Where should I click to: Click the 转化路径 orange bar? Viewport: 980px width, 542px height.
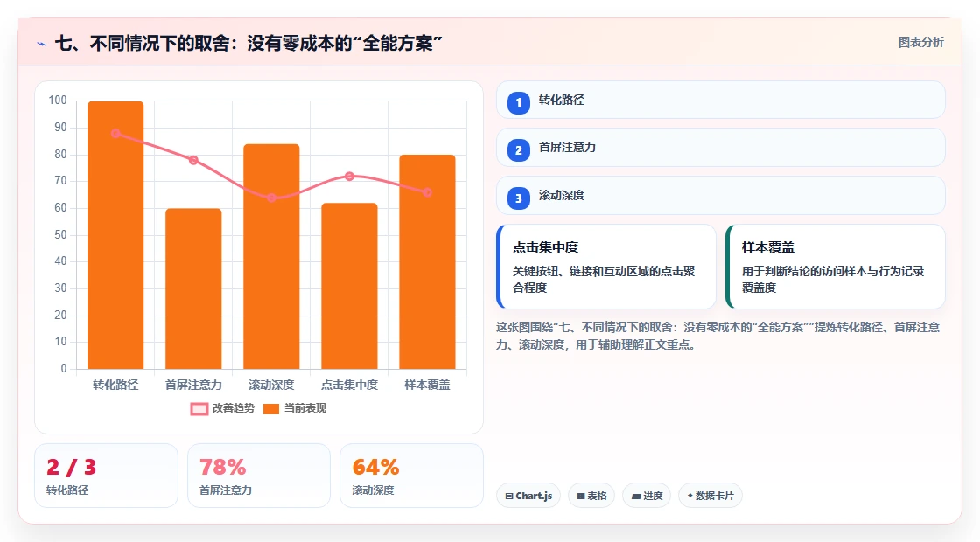click(115, 235)
